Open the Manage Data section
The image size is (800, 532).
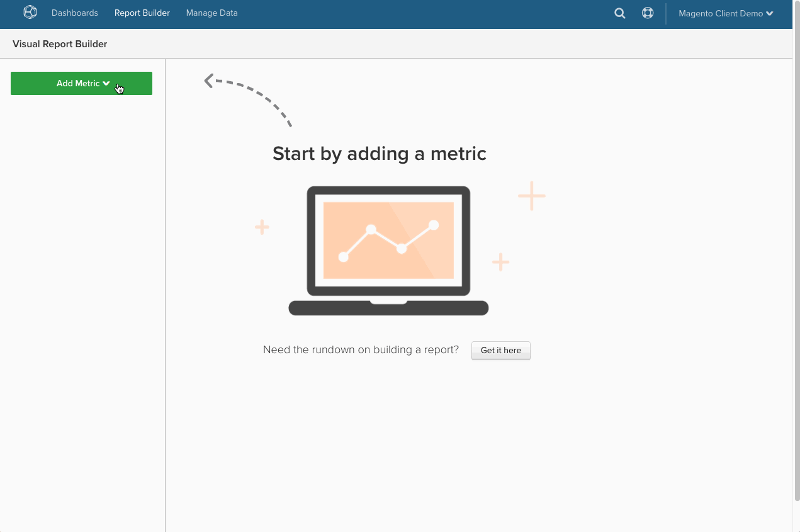point(211,13)
